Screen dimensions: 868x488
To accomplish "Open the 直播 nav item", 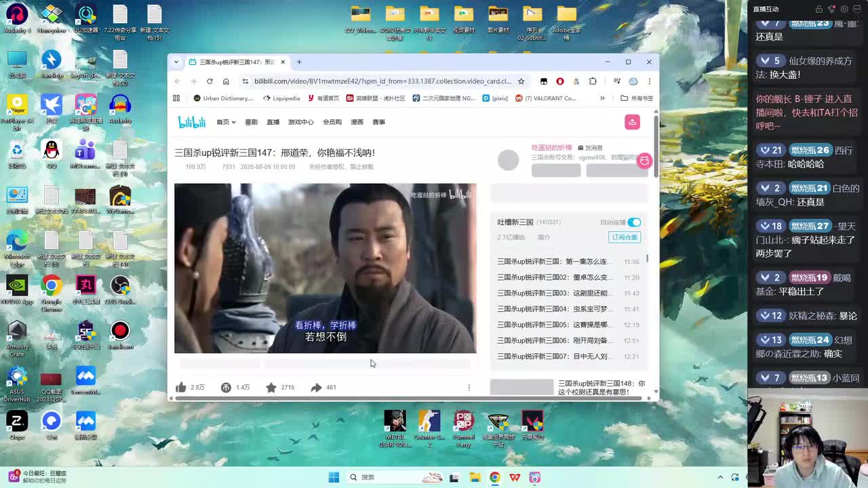I will pos(273,122).
